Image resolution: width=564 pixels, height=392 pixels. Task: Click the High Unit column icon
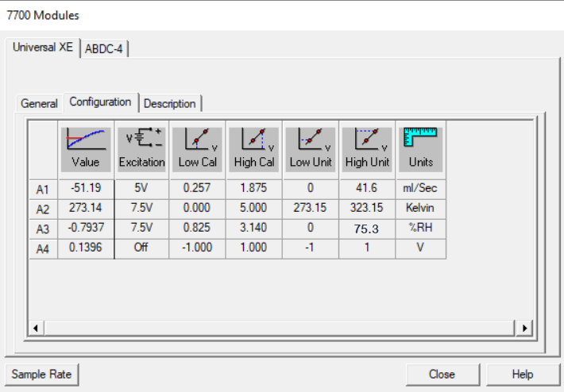point(367,140)
